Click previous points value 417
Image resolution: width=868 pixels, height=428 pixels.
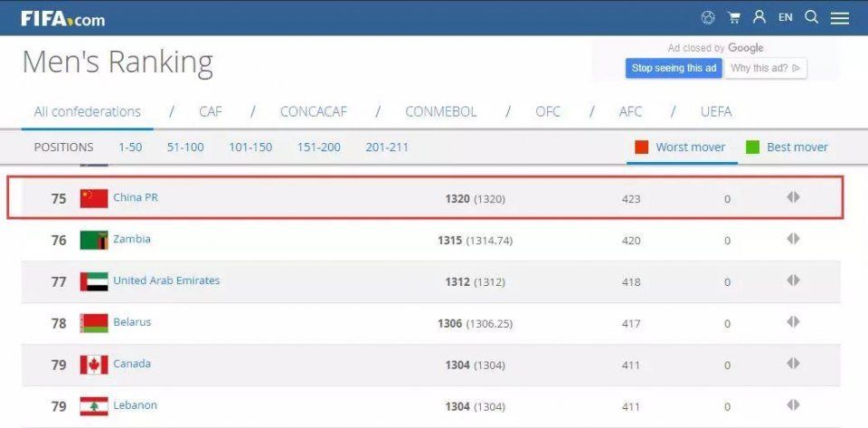(x=630, y=323)
